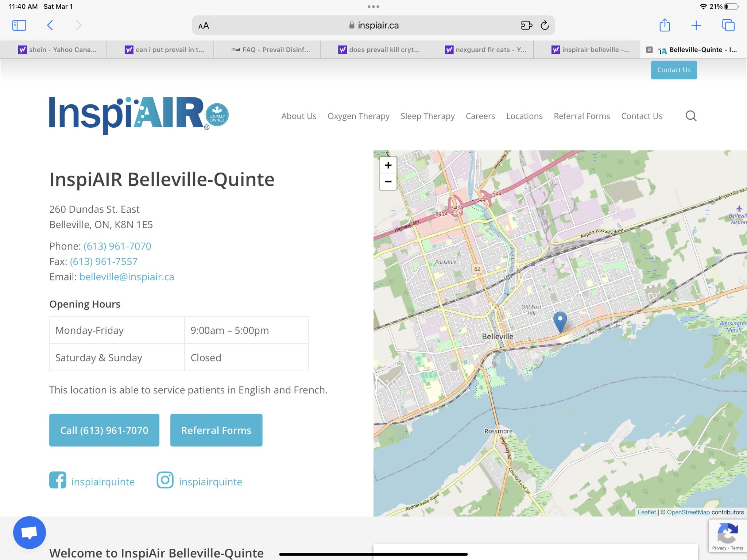Screen dimensions: 747x560
Task: Open the Facebook icon for inspiairquinte
Action: tap(58, 480)
